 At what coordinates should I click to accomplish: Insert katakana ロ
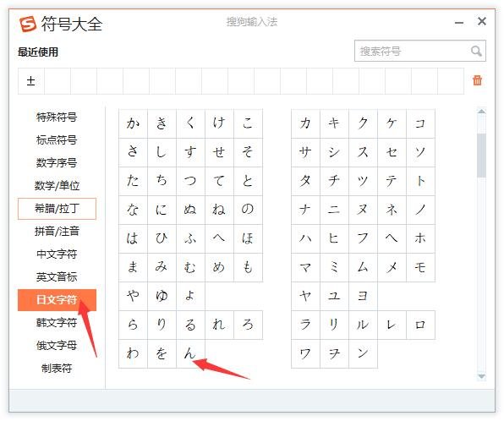coord(420,325)
